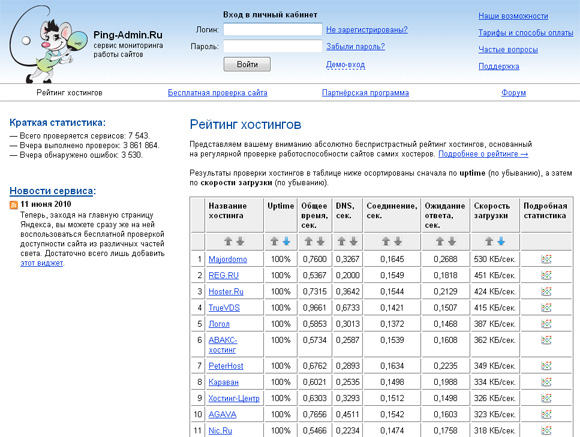Image resolution: width=580 pixels, height=437 pixels.
Task: Open REG.RU hosting link
Action: 223,275
